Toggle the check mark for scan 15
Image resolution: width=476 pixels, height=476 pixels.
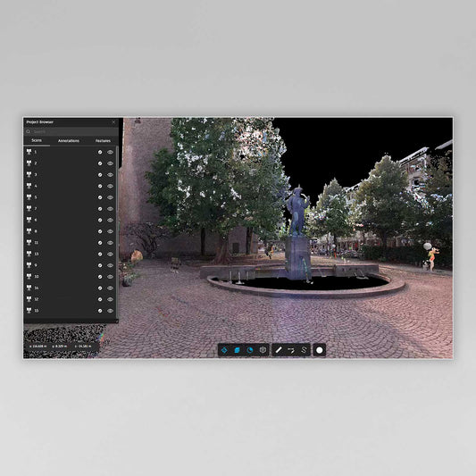(x=100, y=311)
